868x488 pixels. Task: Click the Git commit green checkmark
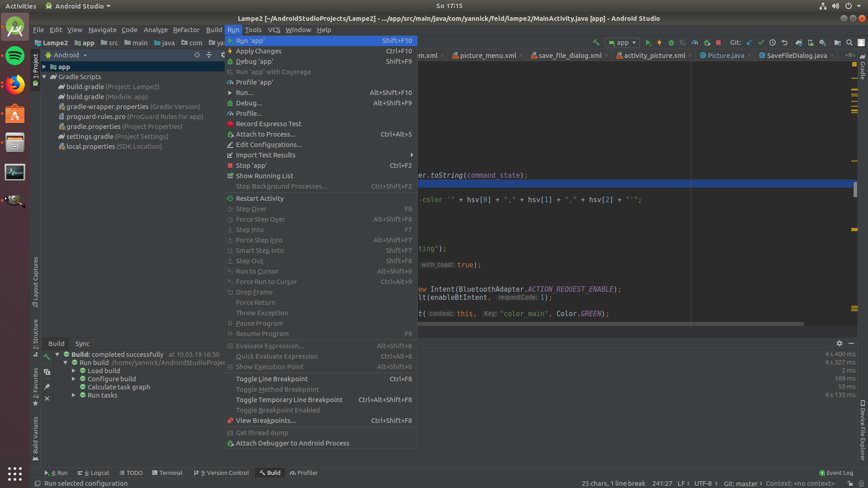[761, 43]
